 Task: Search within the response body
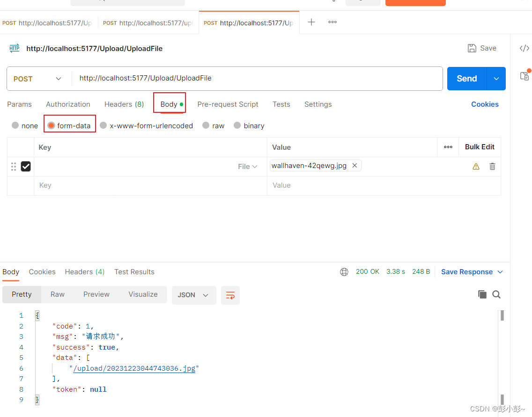pyautogui.click(x=496, y=294)
